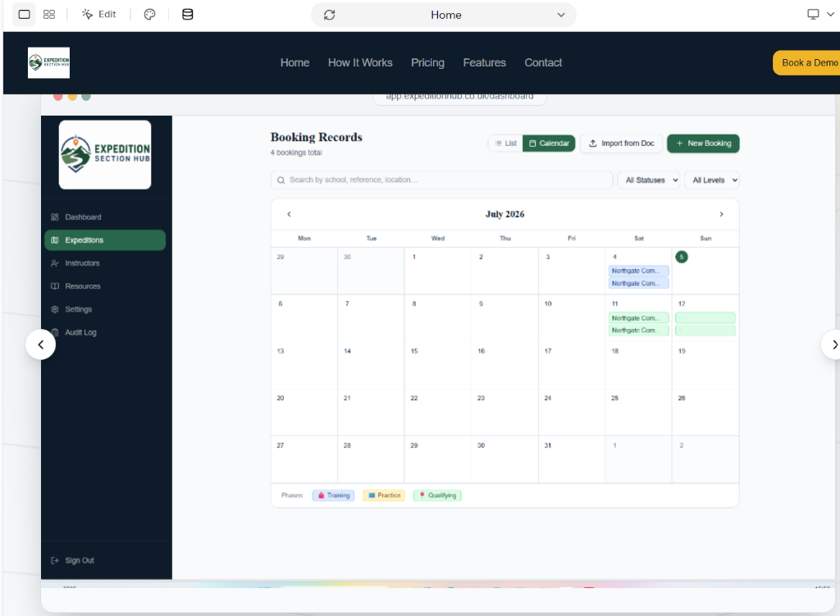Go to previous month in calendar
The width and height of the screenshot is (840, 616).
(x=290, y=214)
